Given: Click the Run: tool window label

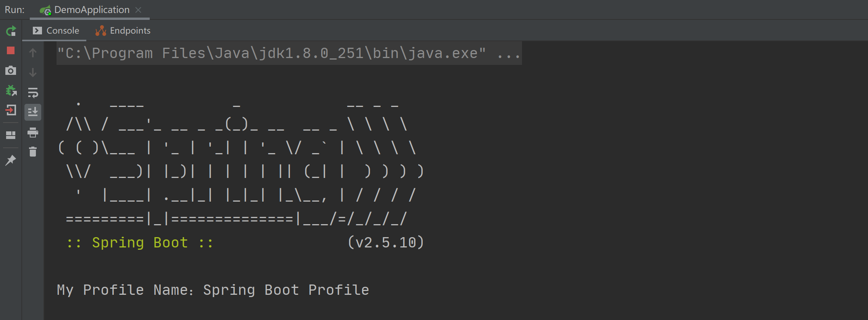Looking at the screenshot, I should click(x=15, y=10).
